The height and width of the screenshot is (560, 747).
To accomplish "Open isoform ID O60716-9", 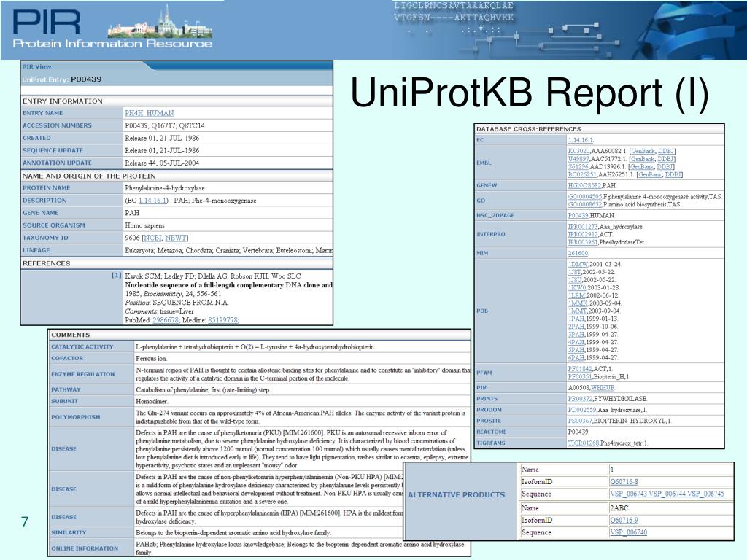I will (624, 521).
